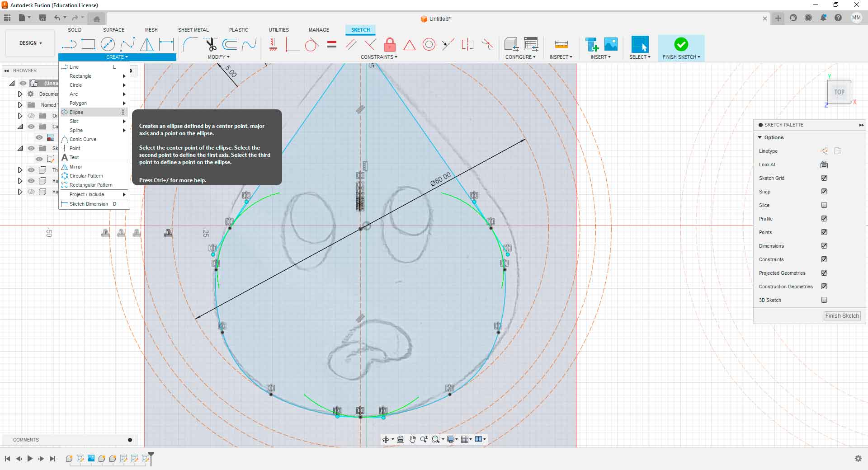868x470 pixels.
Task: Click the Parallel constraint icon
Action: point(351,44)
